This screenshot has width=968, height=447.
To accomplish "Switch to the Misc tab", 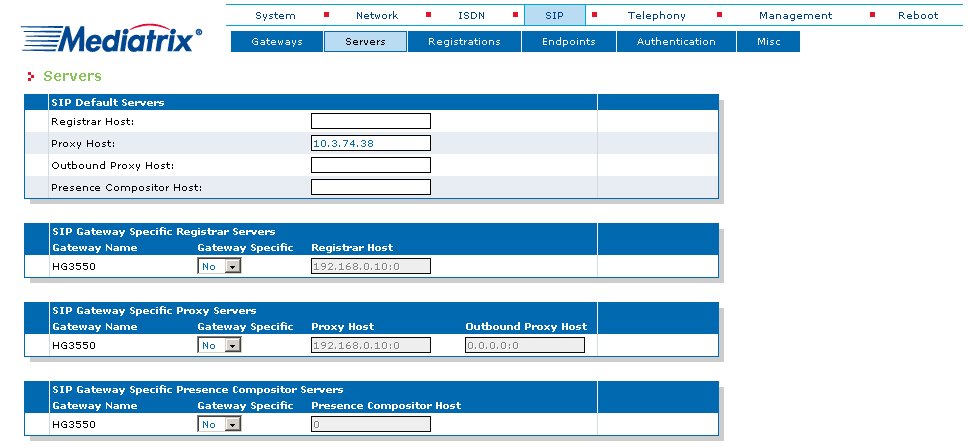I will pyautogui.click(x=769, y=41).
